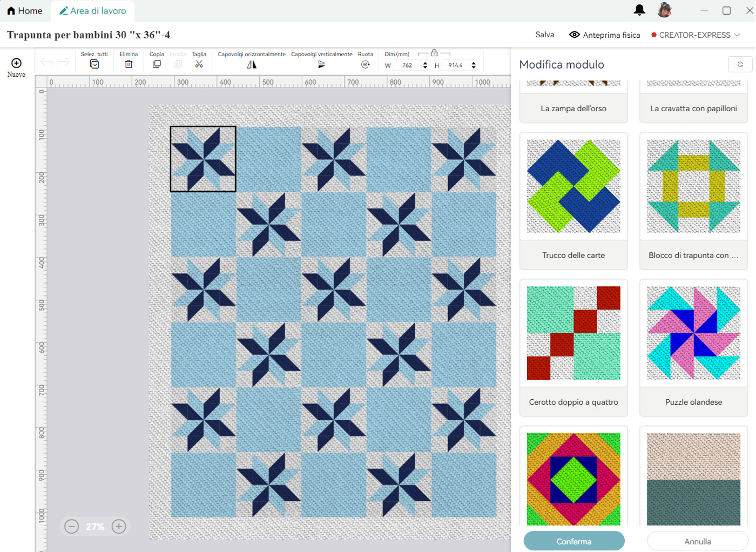Zoom in with the plus button

point(119,526)
